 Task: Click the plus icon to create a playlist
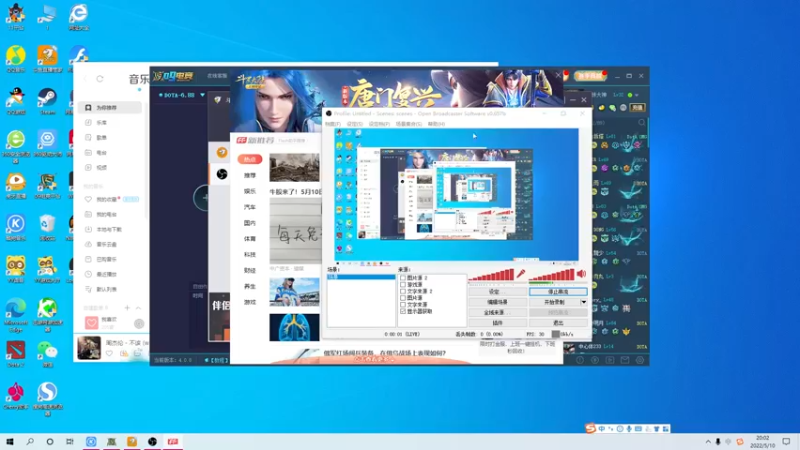coord(127,308)
